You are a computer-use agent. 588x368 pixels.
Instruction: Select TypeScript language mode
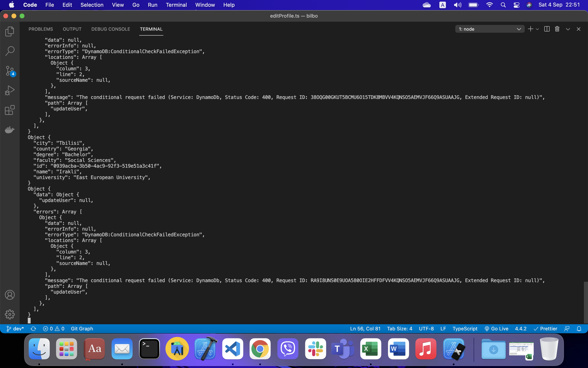(465, 329)
